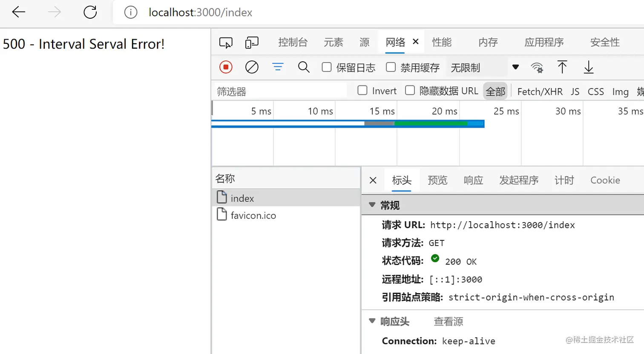Click the network timeline overview bar
Screen dimensions: 644x354
point(348,124)
